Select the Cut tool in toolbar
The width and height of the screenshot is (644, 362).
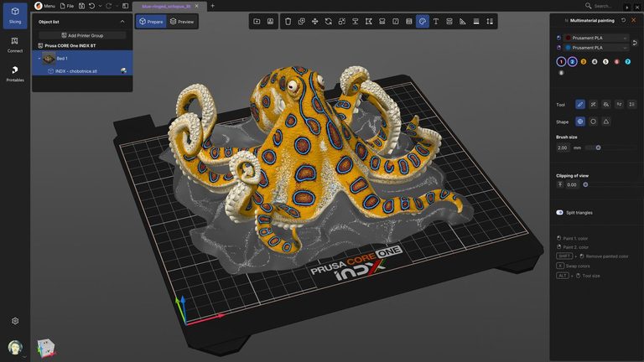369,21
